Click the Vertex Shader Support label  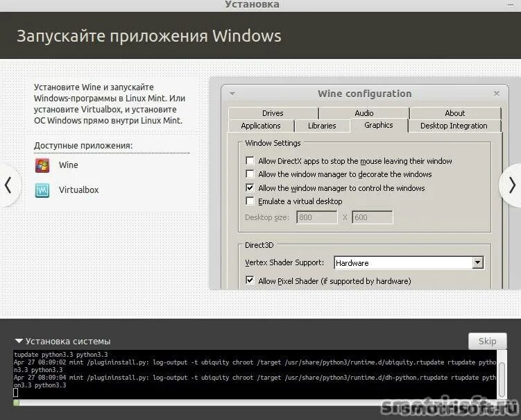pyautogui.click(x=284, y=262)
